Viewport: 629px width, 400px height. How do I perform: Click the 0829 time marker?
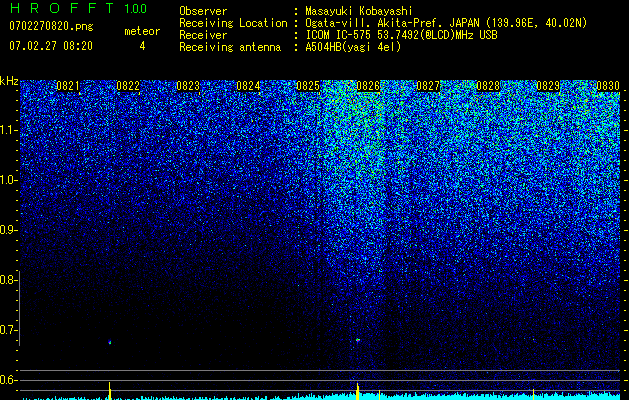pyautogui.click(x=548, y=86)
